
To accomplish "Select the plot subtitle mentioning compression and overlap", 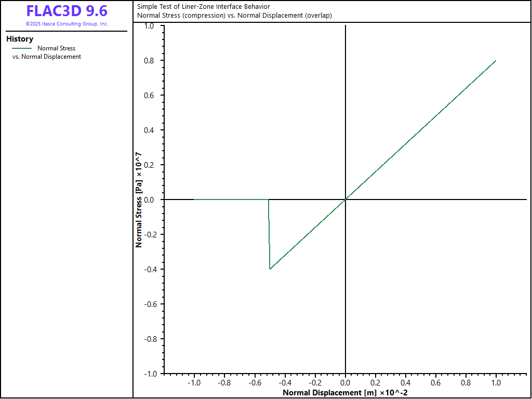I will (234, 16).
